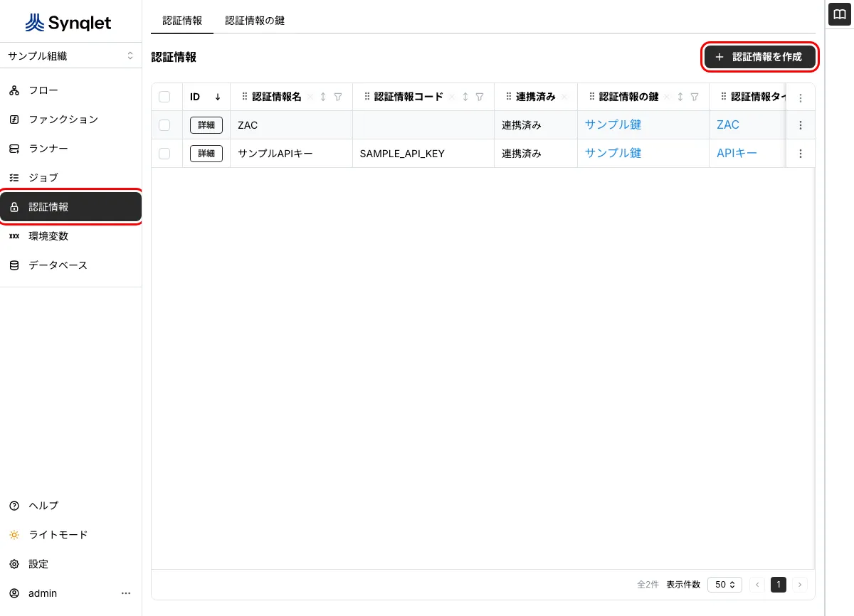Click the ファンクション function icon

coord(14,120)
